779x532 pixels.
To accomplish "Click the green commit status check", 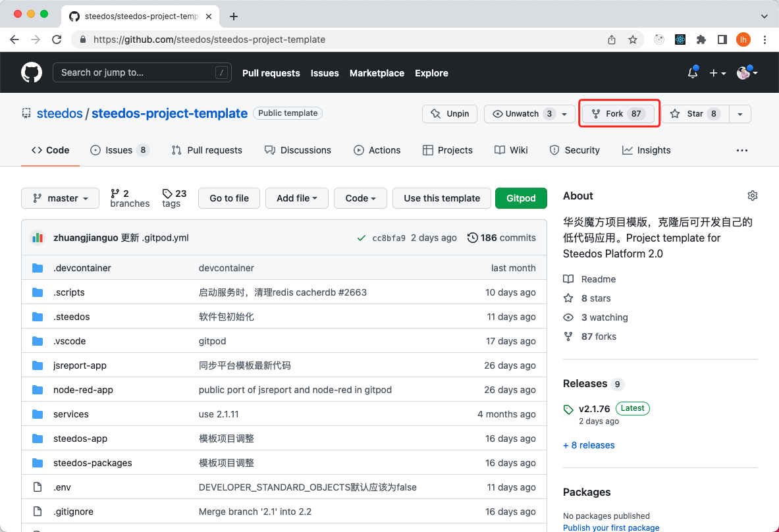I will pos(362,238).
